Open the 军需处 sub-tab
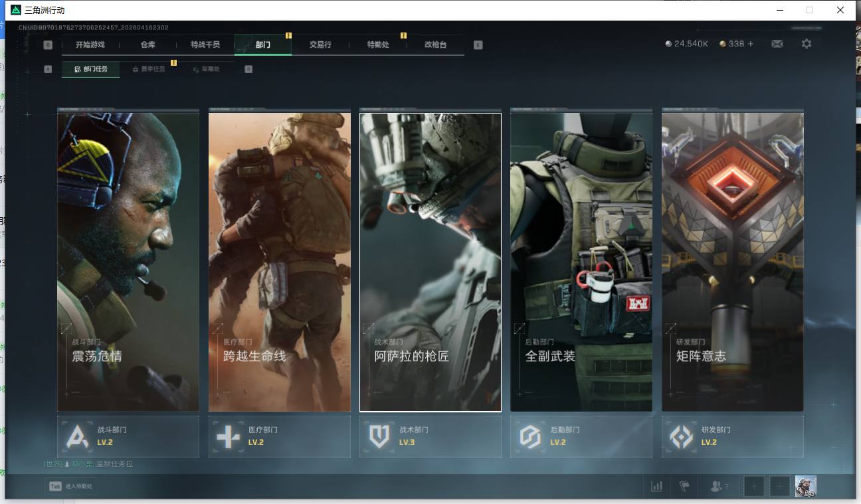The width and height of the screenshot is (861, 504). tap(206, 69)
